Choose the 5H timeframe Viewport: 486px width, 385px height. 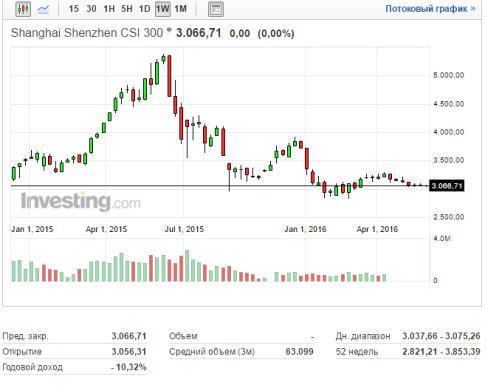pos(127,9)
